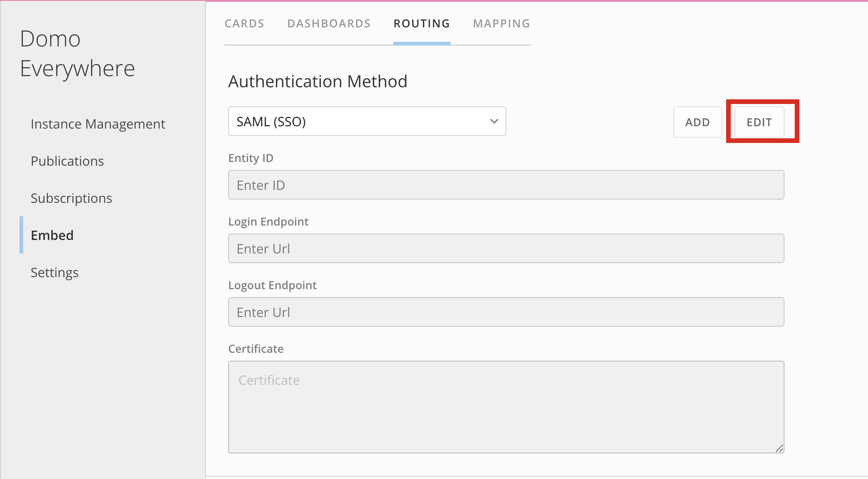Focus the Logout Endpoint URL field
Viewport: 868px width, 479px height.
coord(506,312)
